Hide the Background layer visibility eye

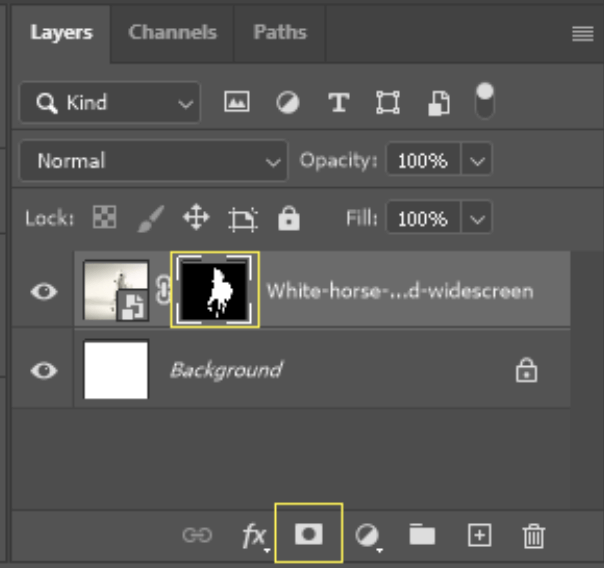[x=44, y=370]
